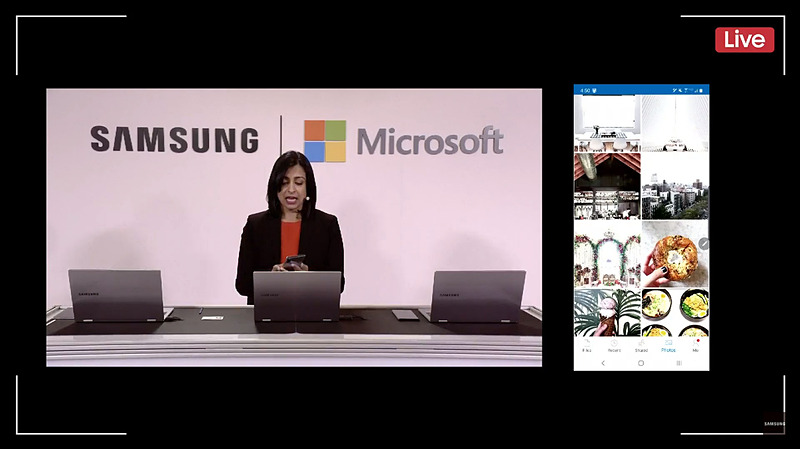Open the white ribbed hall photo

(675, 123)
